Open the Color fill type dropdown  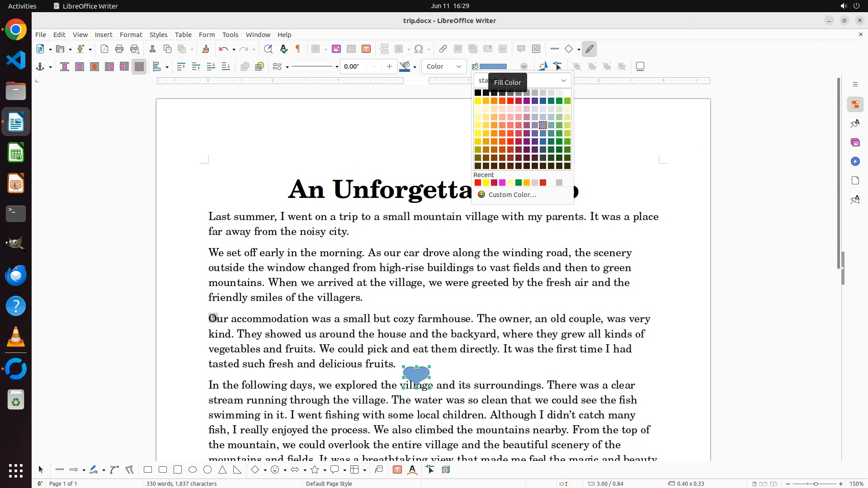[443, 66]
